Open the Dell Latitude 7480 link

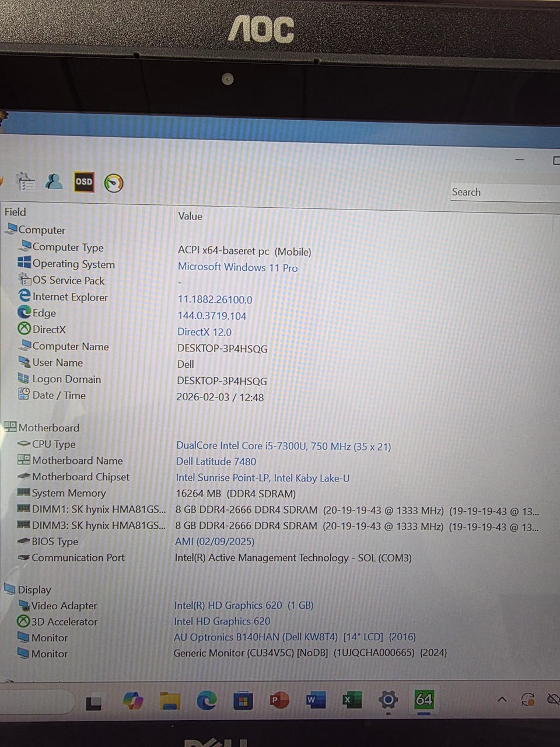click(x=216, y=462)
